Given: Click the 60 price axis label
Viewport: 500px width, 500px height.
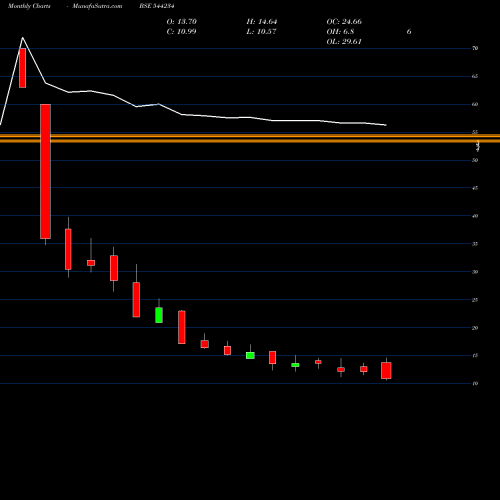Looking at the screenshot, I should (x=475, y=104).
